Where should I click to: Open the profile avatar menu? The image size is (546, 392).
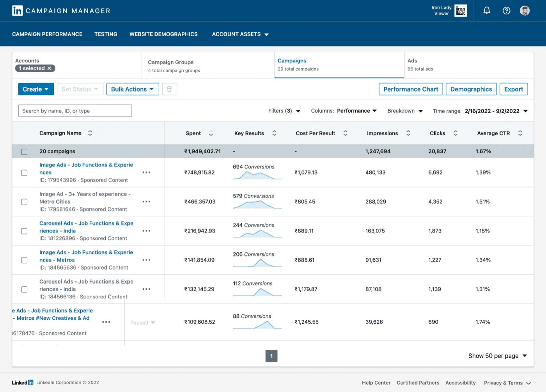[525, 11]
